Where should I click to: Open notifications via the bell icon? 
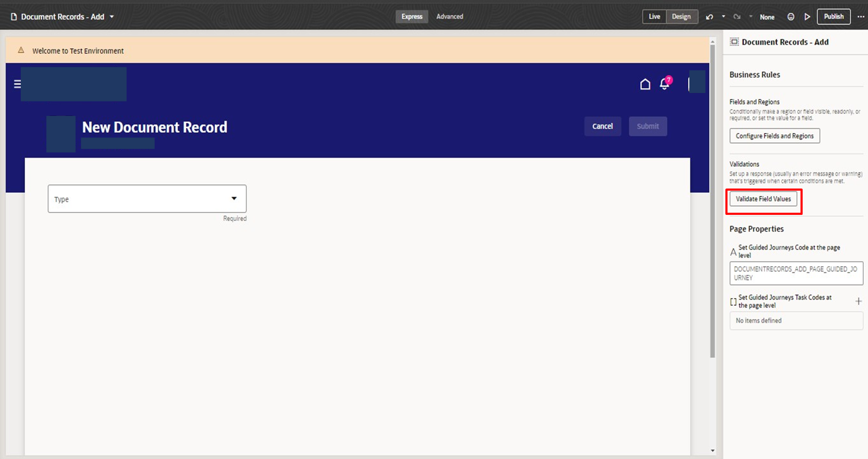pyautogui.click(x=663, y=84)
